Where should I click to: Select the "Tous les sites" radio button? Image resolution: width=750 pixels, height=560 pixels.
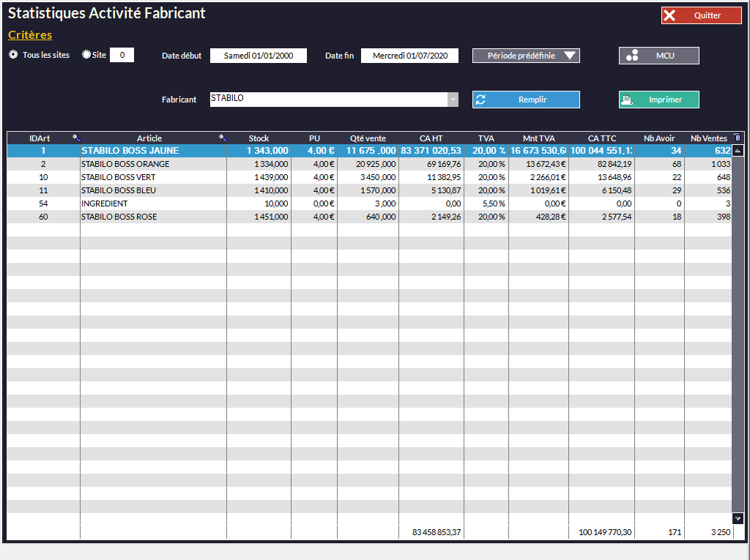pyautogui.click(x=13, y=55)
